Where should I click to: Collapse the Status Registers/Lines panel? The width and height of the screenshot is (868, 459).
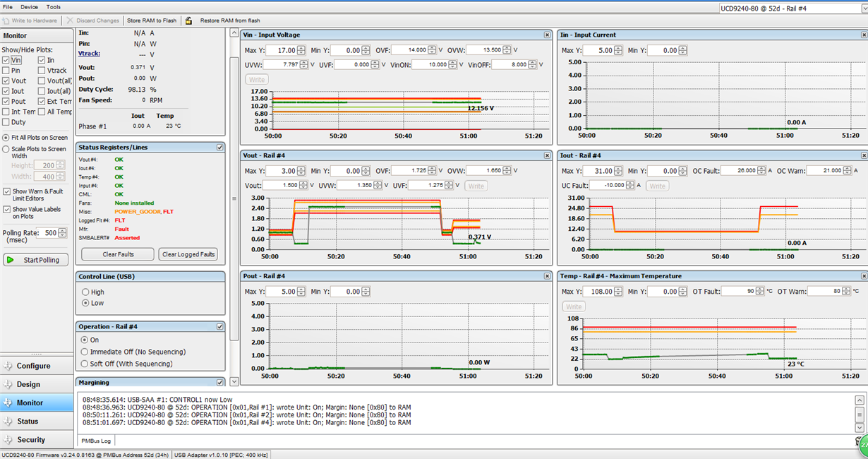(x=220, y=148)
